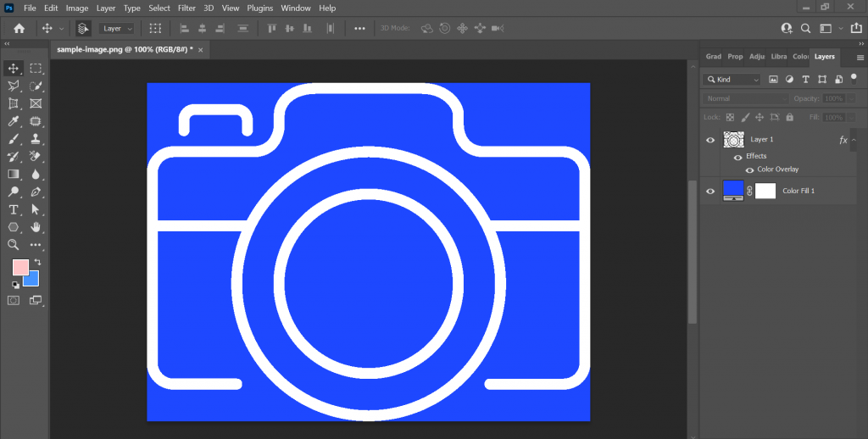Select the Brush tool
868x439 pixels.
(14, 139)
